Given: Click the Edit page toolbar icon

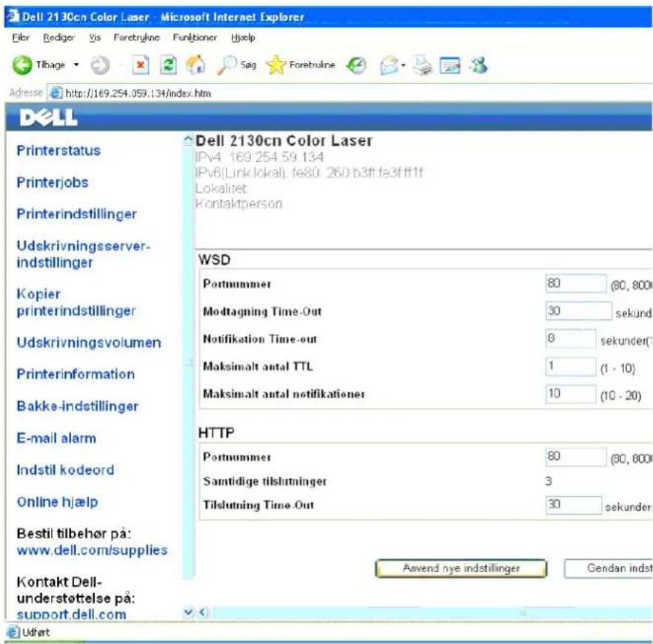Looking at the screenshot, I should 450,65.
